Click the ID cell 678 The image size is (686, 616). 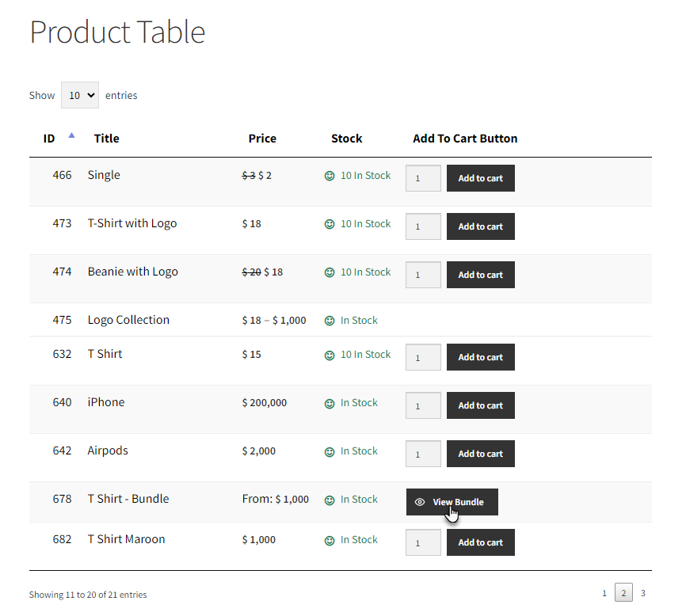pos(62,498)
